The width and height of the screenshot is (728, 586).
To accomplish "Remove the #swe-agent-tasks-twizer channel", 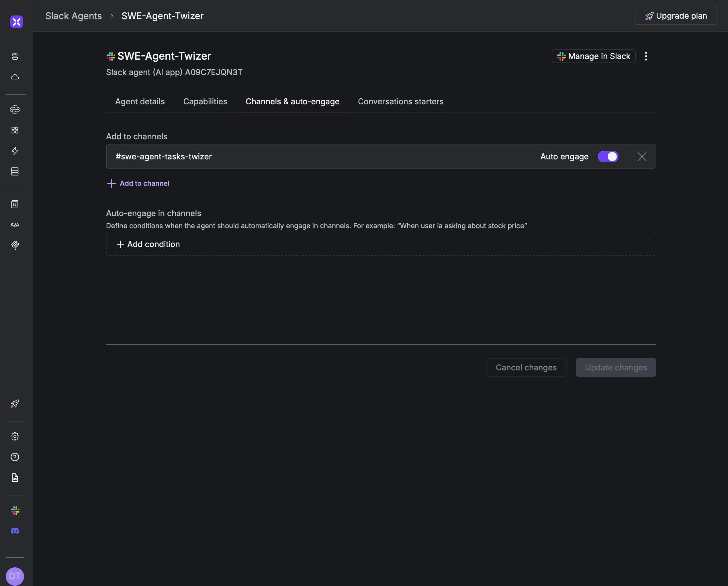I will (x=641, y=156).
